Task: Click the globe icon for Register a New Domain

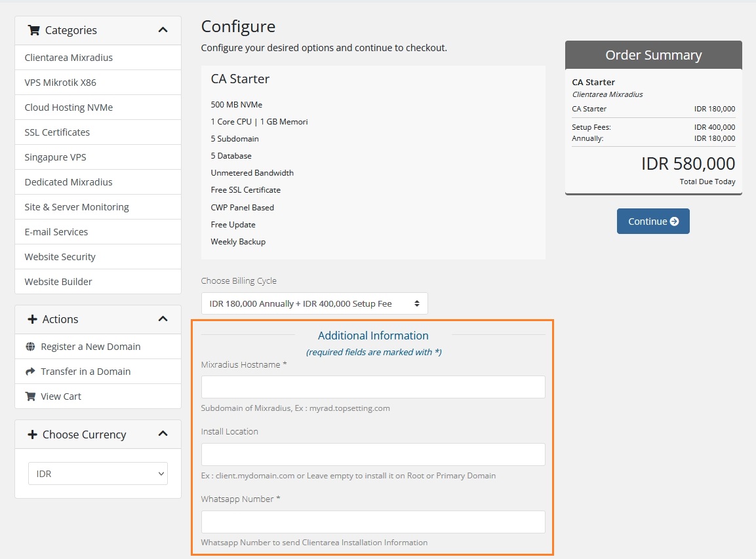Action: click(30, 347)
